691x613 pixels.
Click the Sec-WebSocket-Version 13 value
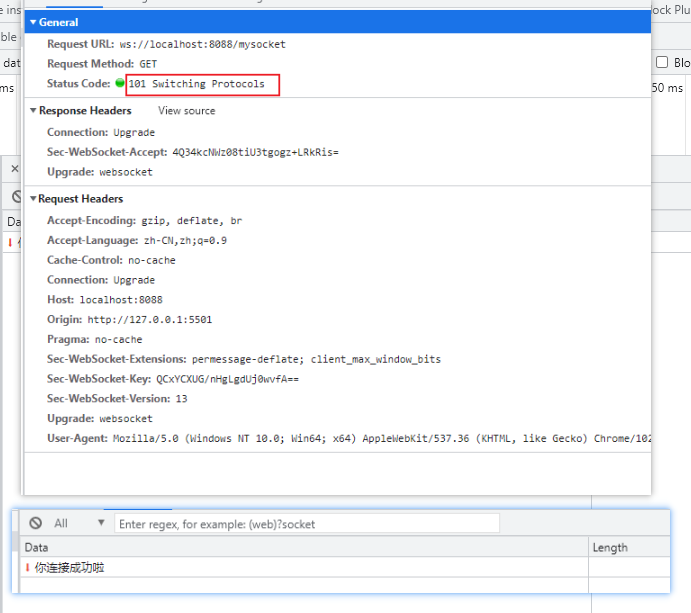pyautogui.click(x=181, y=399)
